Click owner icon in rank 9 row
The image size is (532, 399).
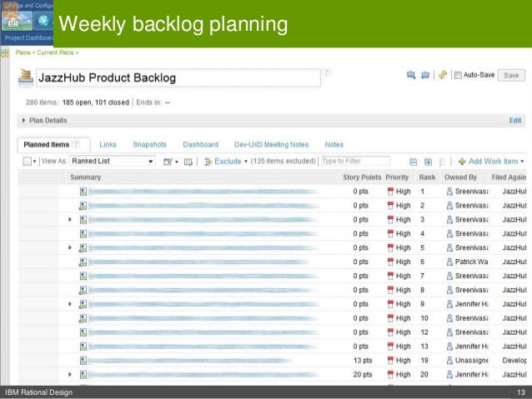point(449,304)
